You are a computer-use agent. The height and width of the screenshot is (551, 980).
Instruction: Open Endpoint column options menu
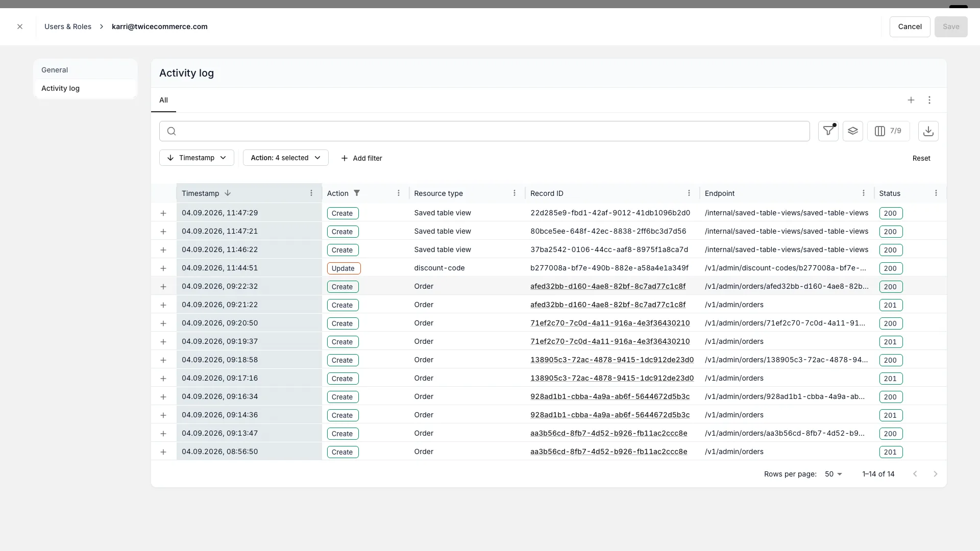coord(864,193)
